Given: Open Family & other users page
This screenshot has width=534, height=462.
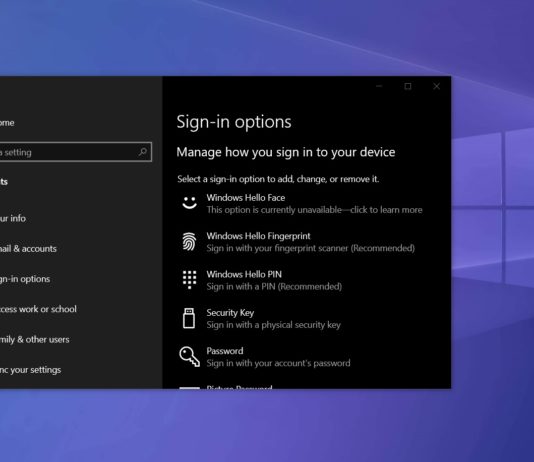Looking at the screenshot, I should click(34, 339).
